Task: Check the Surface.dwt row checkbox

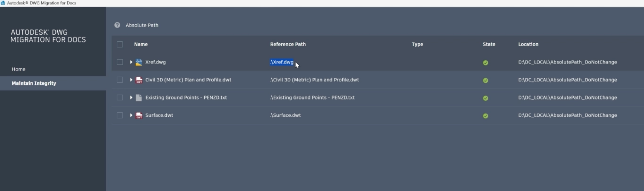Action: click(120, 115)
